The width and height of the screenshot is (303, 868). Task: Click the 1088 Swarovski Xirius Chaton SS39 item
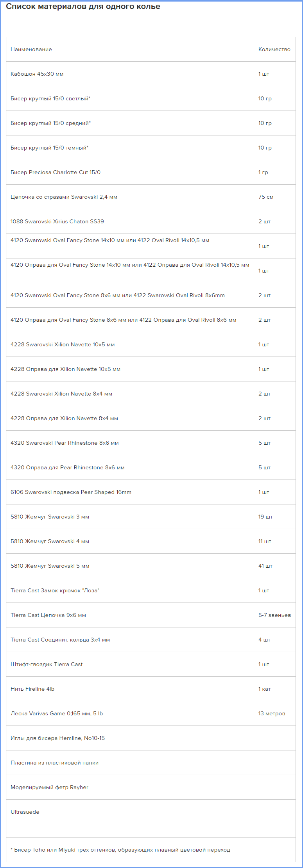tap(57, 222)
